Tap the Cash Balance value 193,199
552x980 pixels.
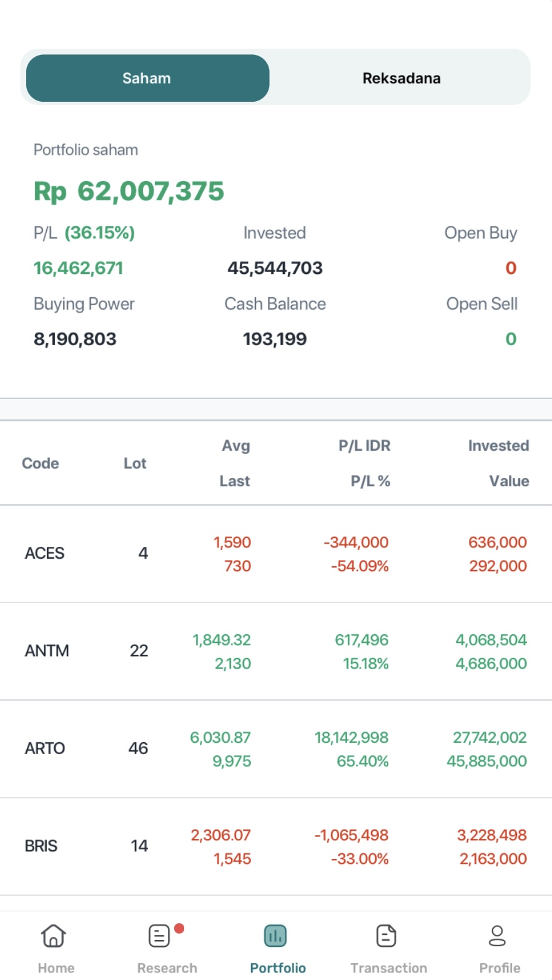(275, 339)
